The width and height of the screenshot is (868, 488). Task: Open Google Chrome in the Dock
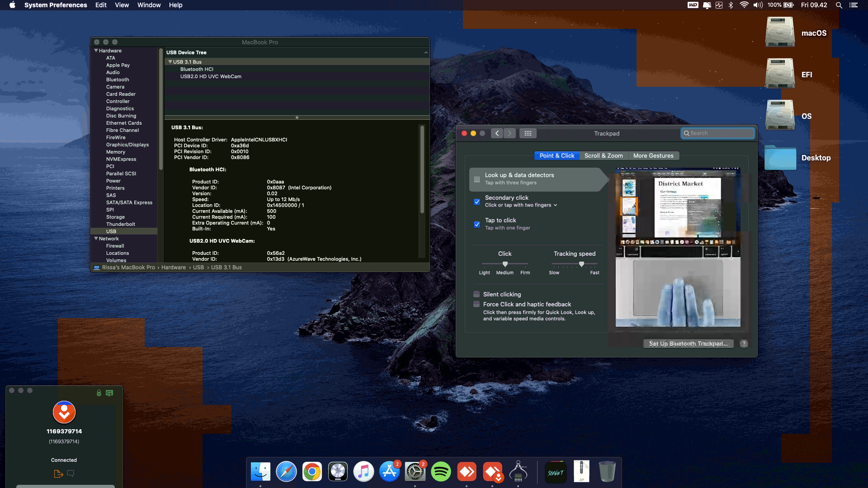[312, 472]
